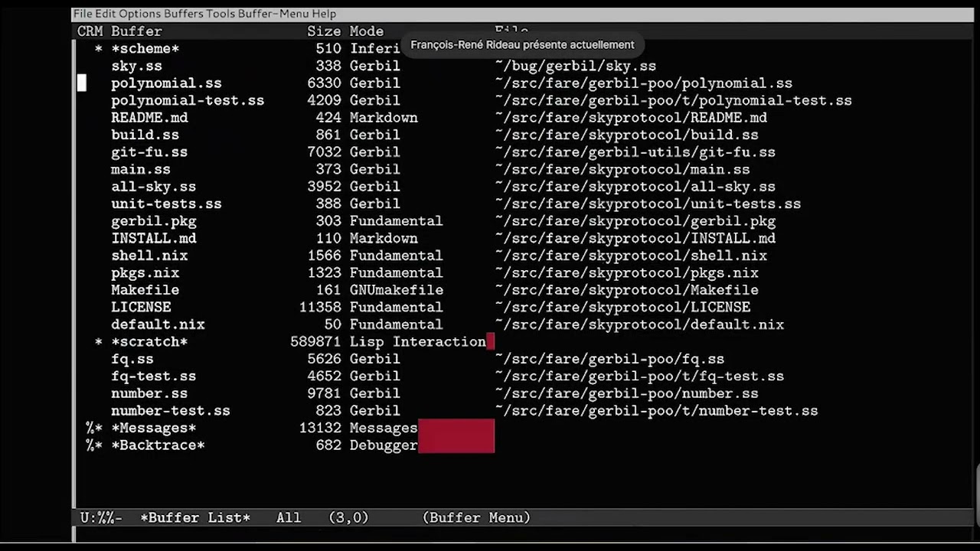Select the build.ss buffer
The image size is (980, 551).
click(145, 135)
